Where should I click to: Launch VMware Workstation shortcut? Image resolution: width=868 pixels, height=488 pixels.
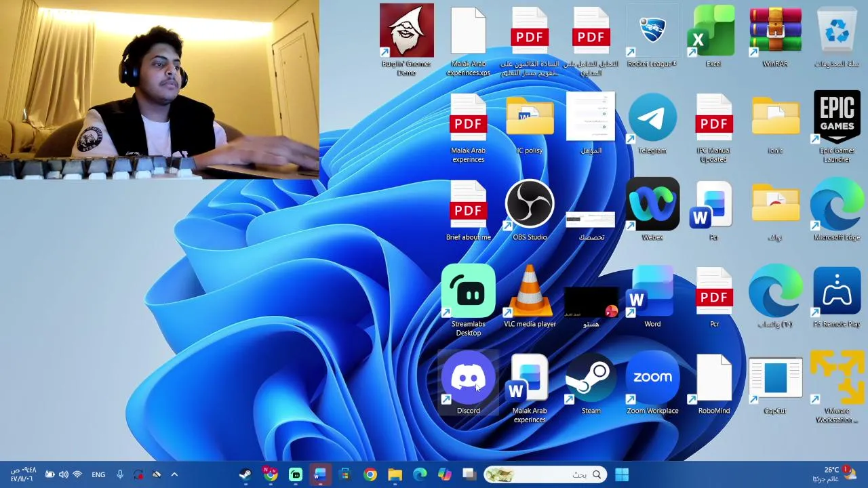click(837, 388)
